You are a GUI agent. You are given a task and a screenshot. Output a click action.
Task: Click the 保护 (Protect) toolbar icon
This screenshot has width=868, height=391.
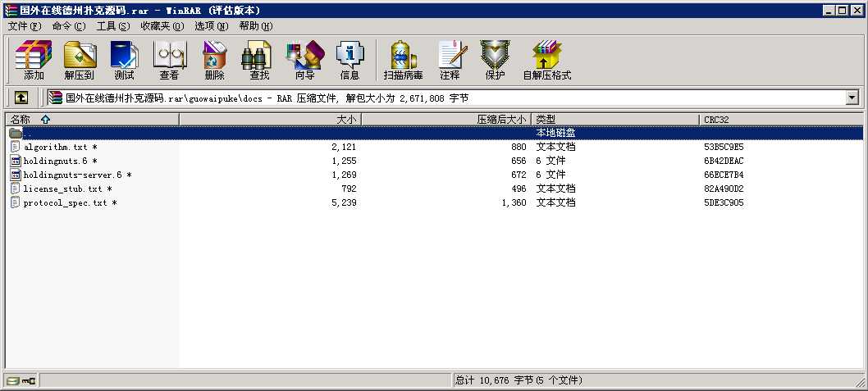[x=495, y=60]
